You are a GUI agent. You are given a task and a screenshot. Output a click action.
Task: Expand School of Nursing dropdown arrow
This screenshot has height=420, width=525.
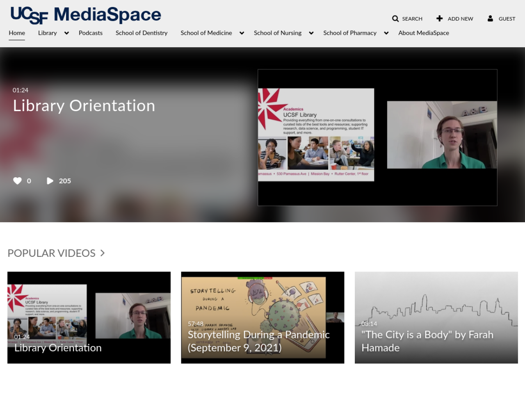[311, 33]
